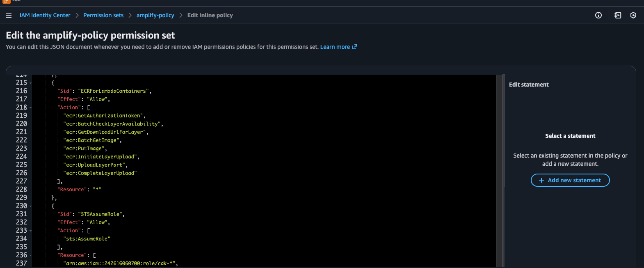Open the CloudShell panel icon
Screen dimensions: 644x268
(618, 15)
